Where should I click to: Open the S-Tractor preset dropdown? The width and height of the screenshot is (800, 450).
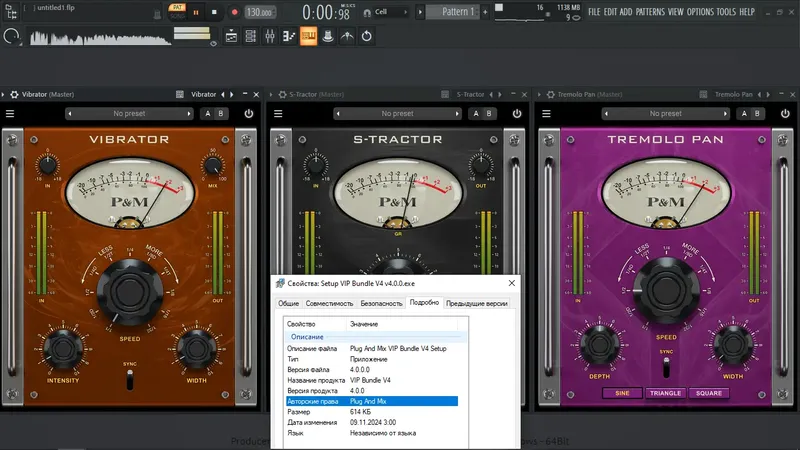click(396, 114)
